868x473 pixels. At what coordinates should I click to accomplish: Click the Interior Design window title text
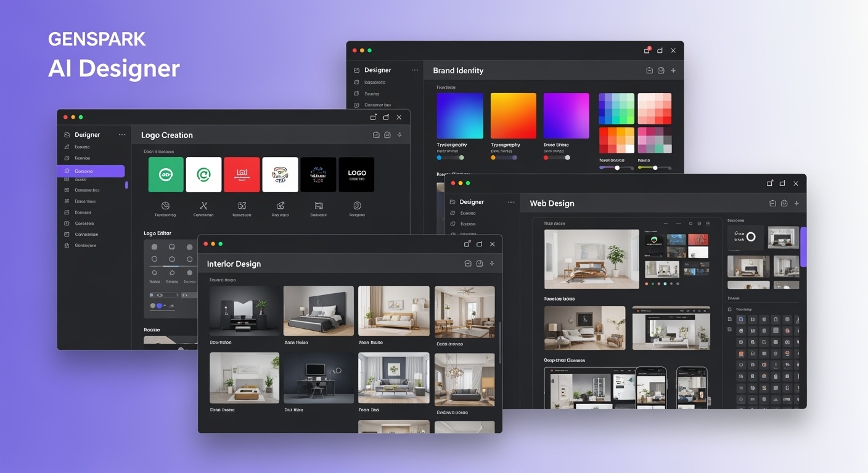tap(234, 264)
